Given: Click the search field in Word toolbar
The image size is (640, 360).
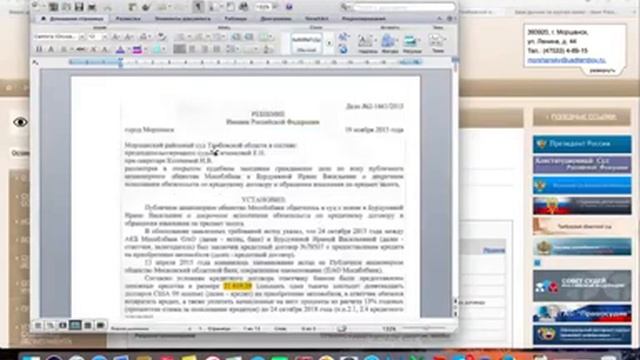Looking at the screenshot, I should coord(404,7).
